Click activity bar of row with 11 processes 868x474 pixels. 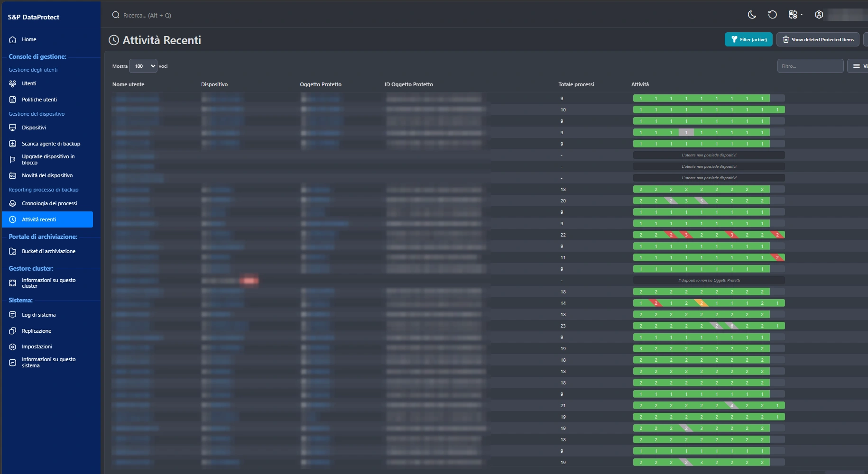(709, 257)
